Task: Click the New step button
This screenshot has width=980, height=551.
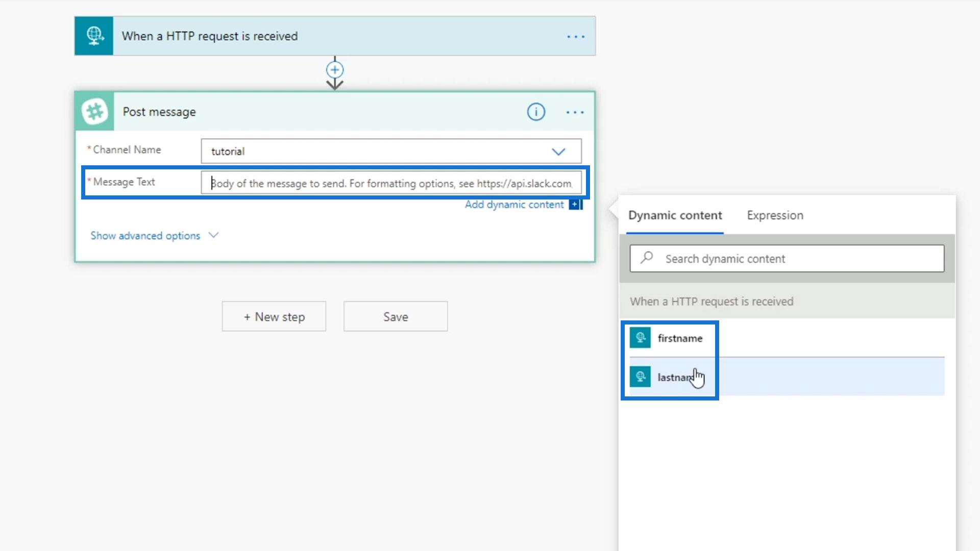Action: pyautogui.click(x=274, y=317)
